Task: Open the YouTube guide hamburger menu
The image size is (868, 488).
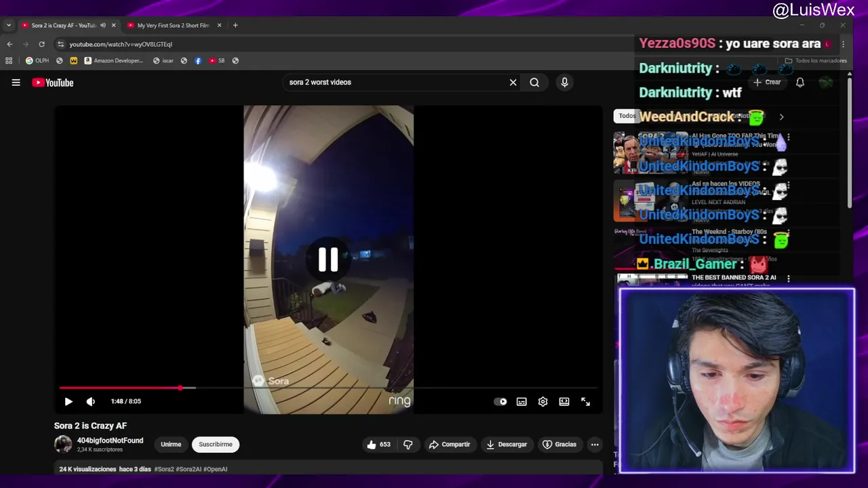Action: point(16,83)
